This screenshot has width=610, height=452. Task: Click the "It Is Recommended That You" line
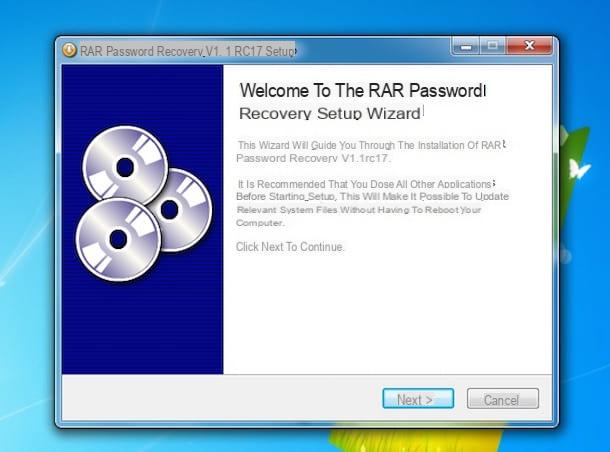pyautogui.click(x=365, y=184)
